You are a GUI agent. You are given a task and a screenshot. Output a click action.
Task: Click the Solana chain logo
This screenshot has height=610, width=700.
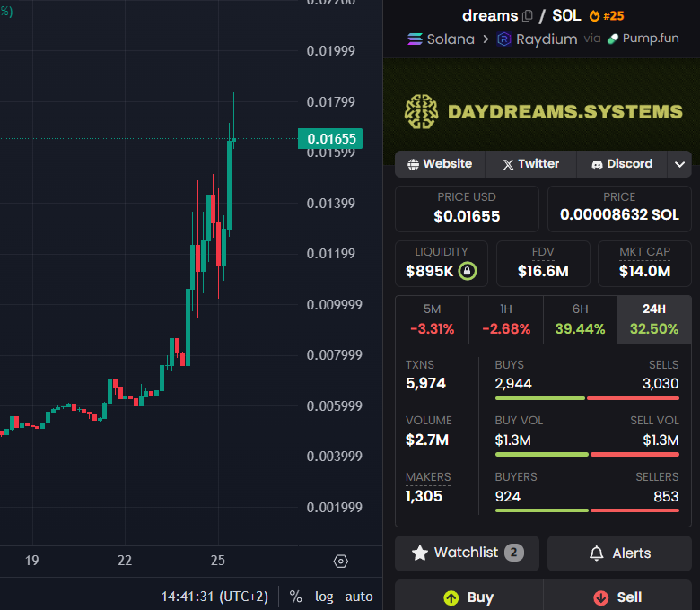pyautogui.click(x=415, y=39)
